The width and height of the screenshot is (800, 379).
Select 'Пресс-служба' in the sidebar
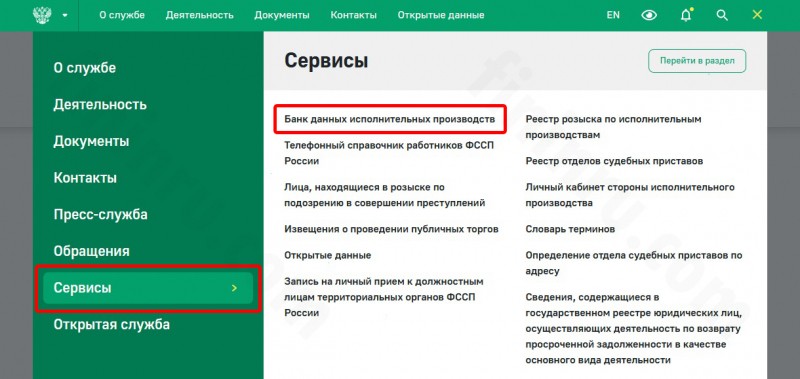click(x=101, y=215)
